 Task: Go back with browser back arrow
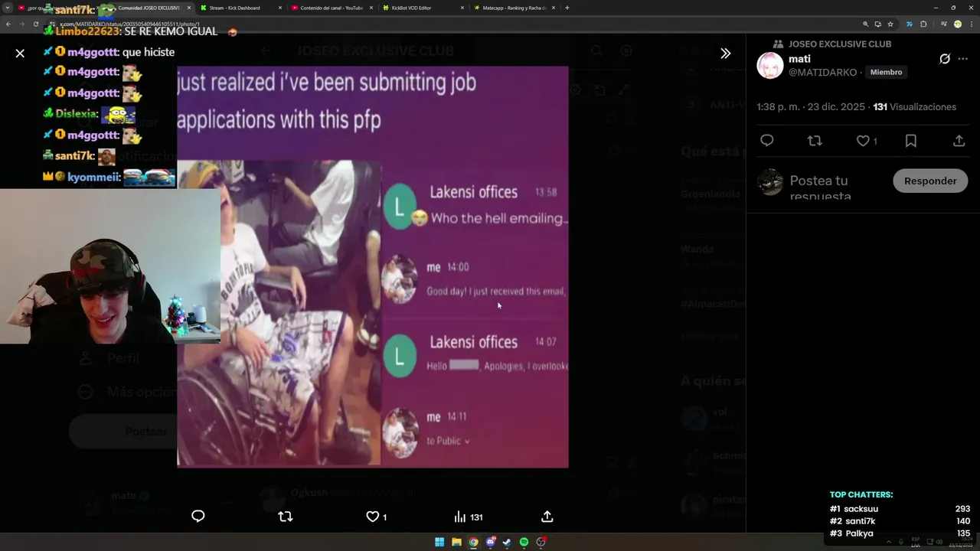pyautogui.click(x=8, y=24)
